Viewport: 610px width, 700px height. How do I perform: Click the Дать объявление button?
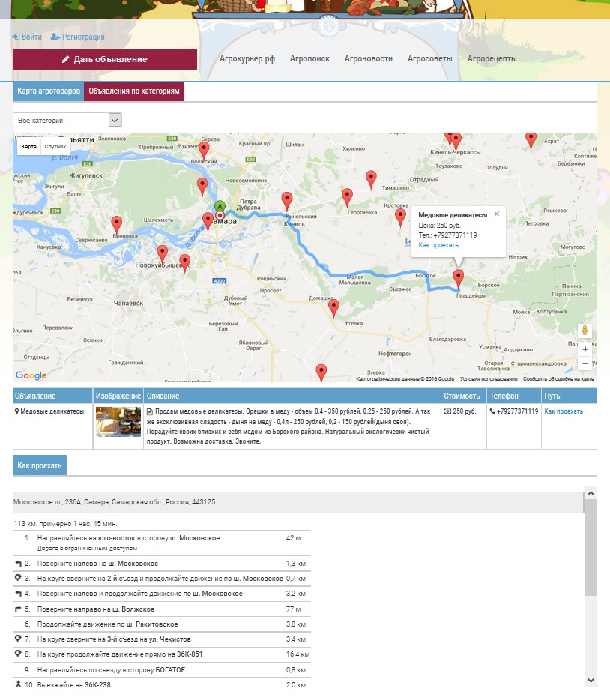tap(104, 59)
